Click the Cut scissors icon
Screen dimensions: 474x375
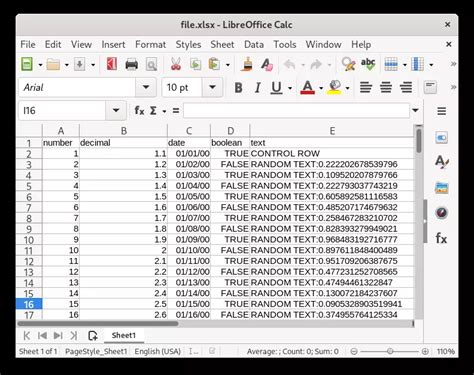[x=176, y=64]
